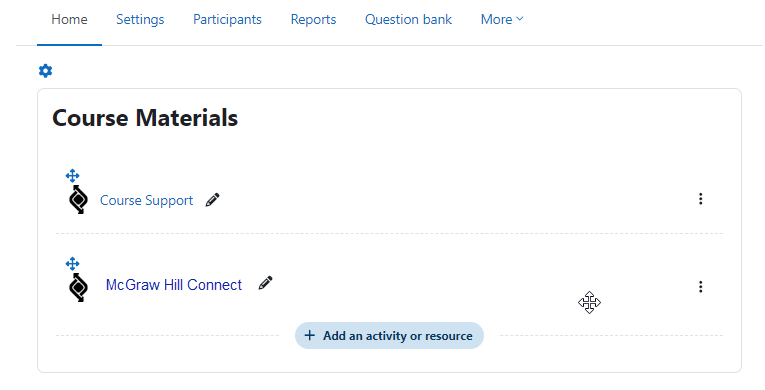Screen dimensions: 765x390
Task: Click the McGraw Hill Connect activity icon
Action: [78, 287]
